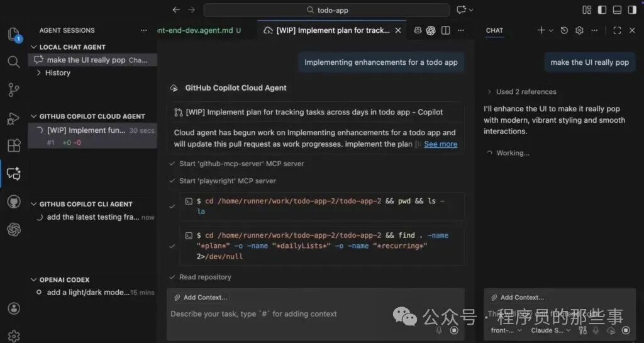Open session make the UI really pop

pyautogui.click(x=92, y=60)
